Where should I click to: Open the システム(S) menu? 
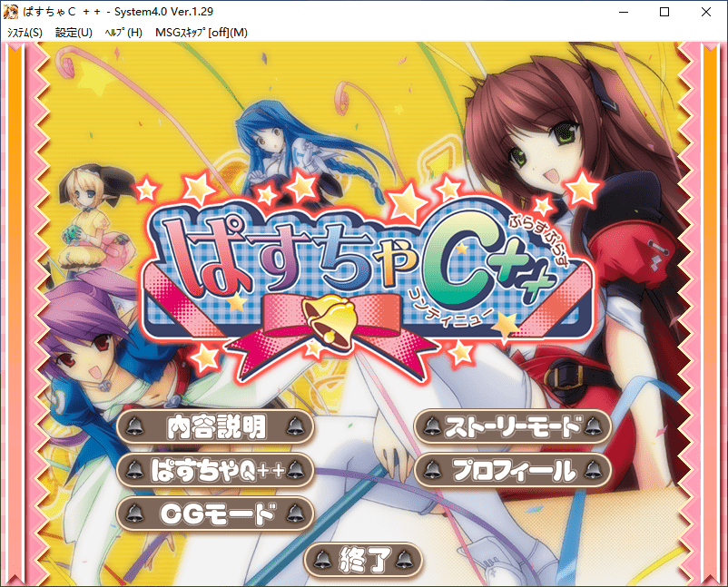coord(25,33)
